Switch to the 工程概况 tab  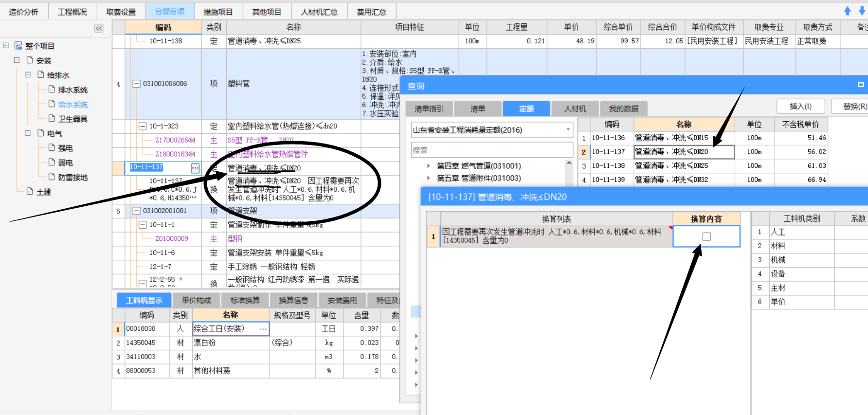tap(72, 12)
